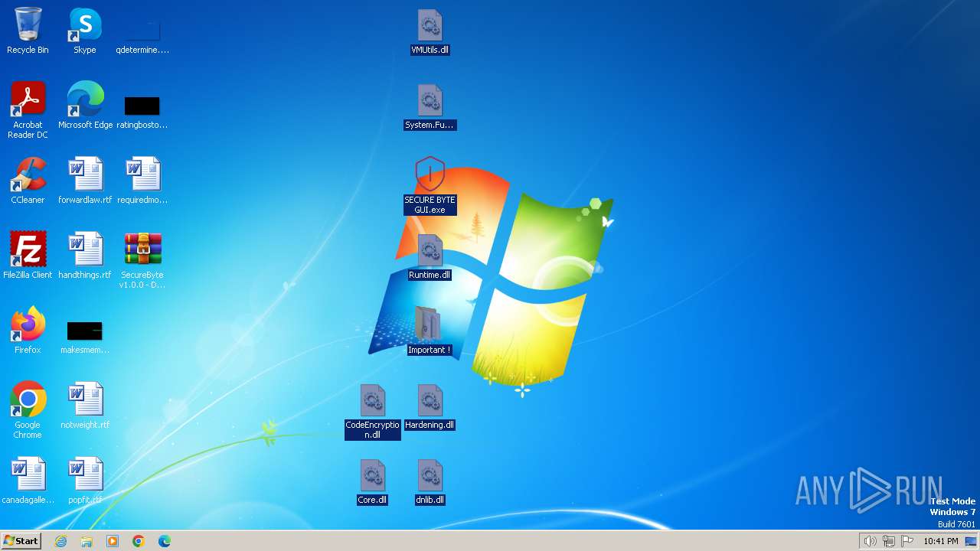Select the Important ! folder
Image resolution: width=980 pixels, height=551 pixels.
[430, 331]
